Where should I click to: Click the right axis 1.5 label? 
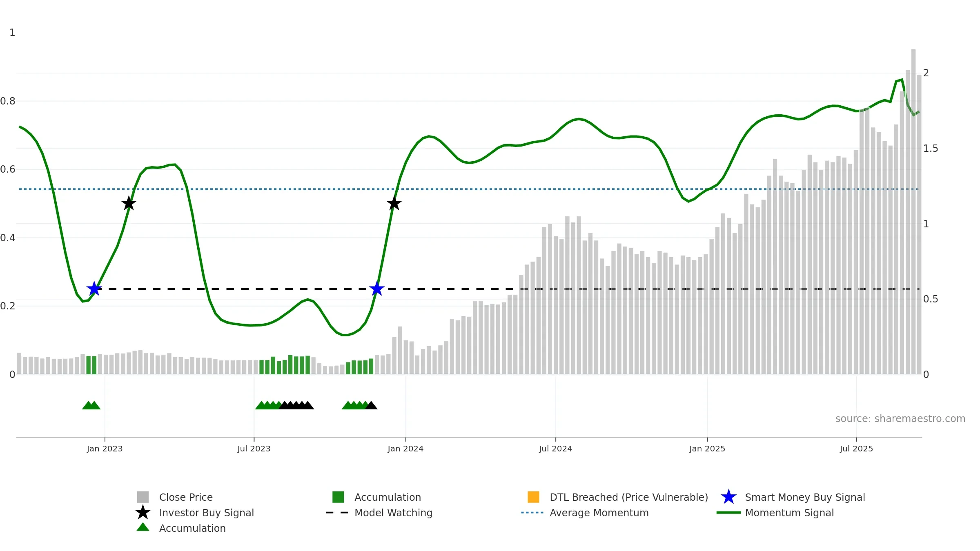[931, 149]
